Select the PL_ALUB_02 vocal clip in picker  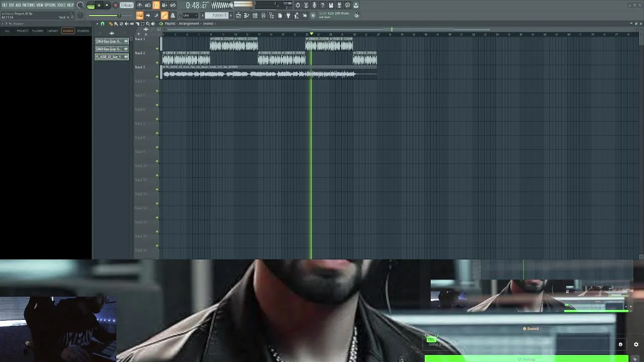(x=112, y=57)
